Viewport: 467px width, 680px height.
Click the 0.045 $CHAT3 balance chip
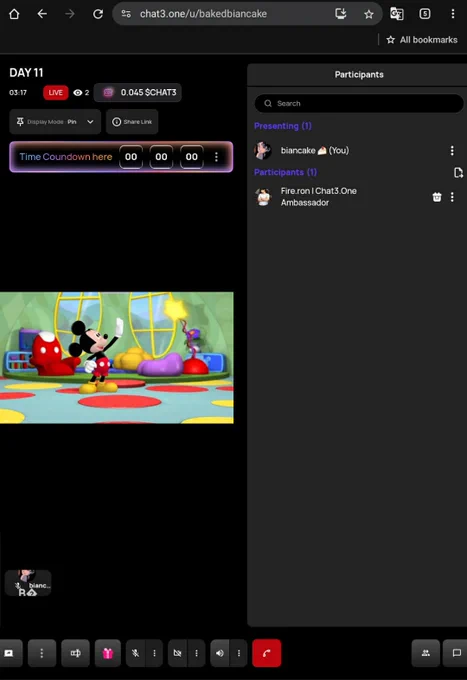point(138,92)
